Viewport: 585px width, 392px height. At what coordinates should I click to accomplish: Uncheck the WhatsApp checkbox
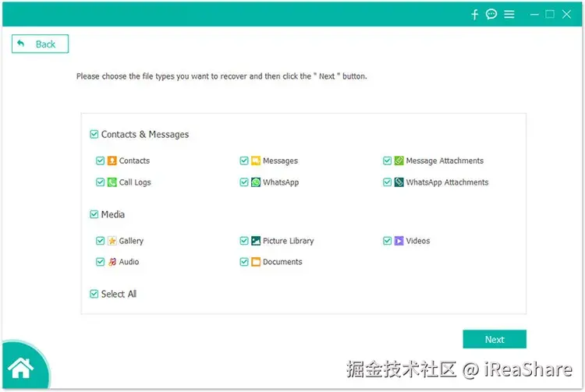[x=244, y=182]
